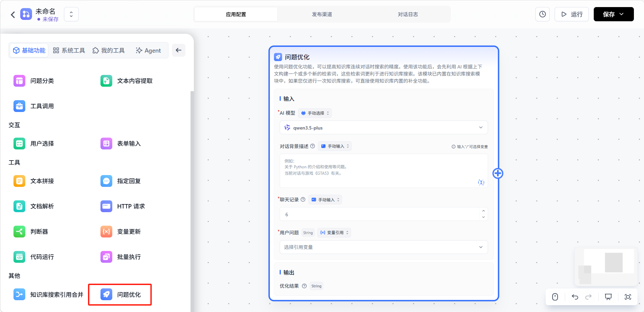The width and height of the screenshot is (644, 312).
Task: Expand the qwen3.5-plus model dropdown
Action: point(383,127)
